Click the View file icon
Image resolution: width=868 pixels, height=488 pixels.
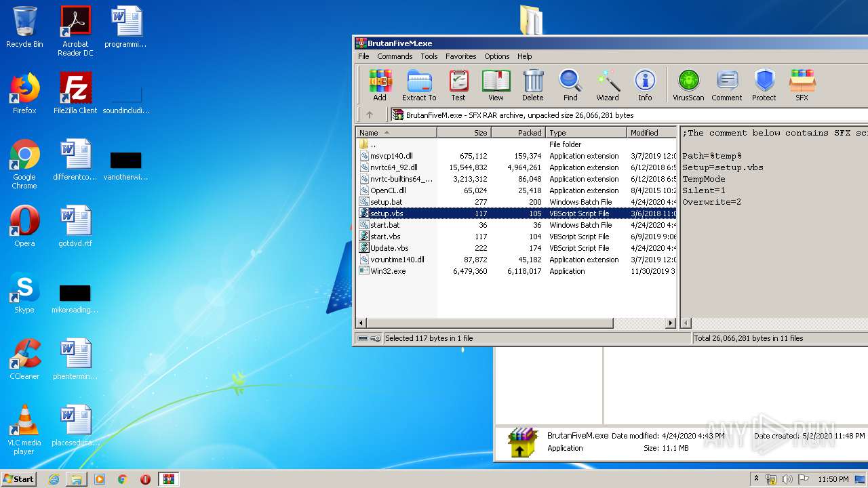[x=496, y=85]
